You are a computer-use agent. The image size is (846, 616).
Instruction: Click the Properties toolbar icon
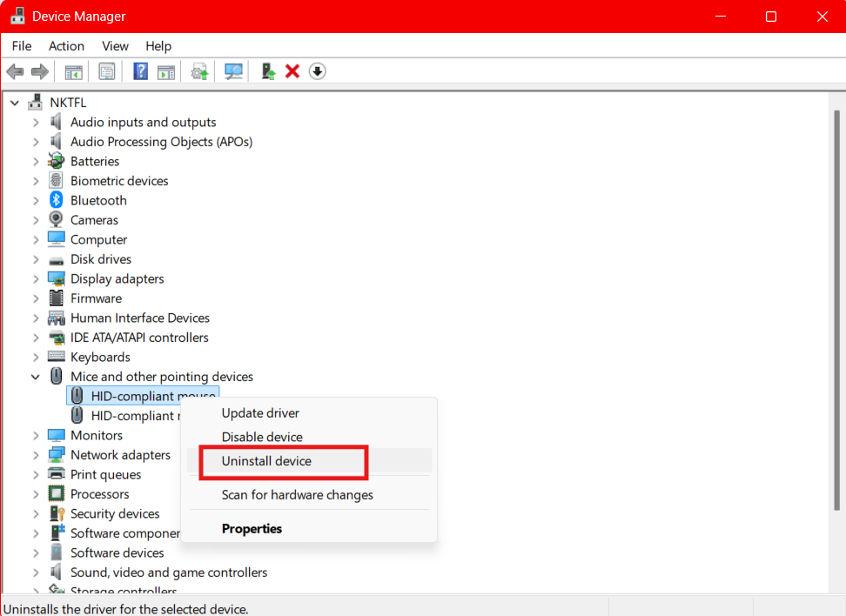click(107, 71)
